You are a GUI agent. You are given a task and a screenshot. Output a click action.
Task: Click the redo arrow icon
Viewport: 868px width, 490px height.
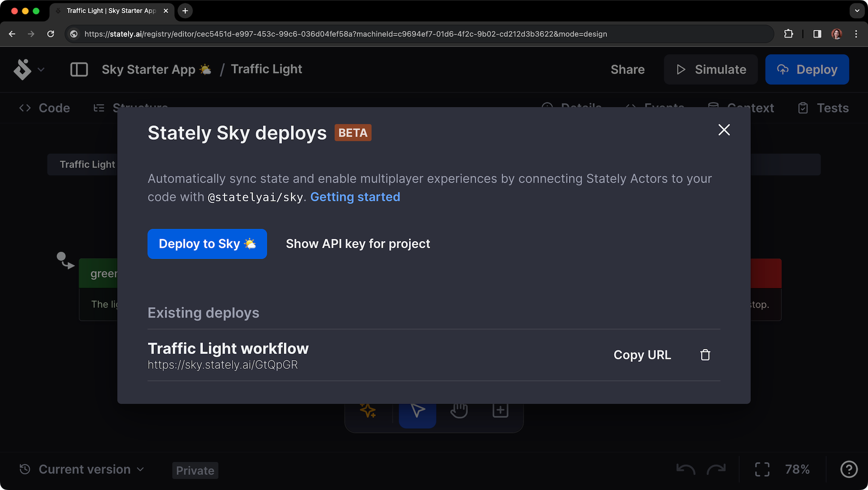pyautogui.click(x=716, y=469)
